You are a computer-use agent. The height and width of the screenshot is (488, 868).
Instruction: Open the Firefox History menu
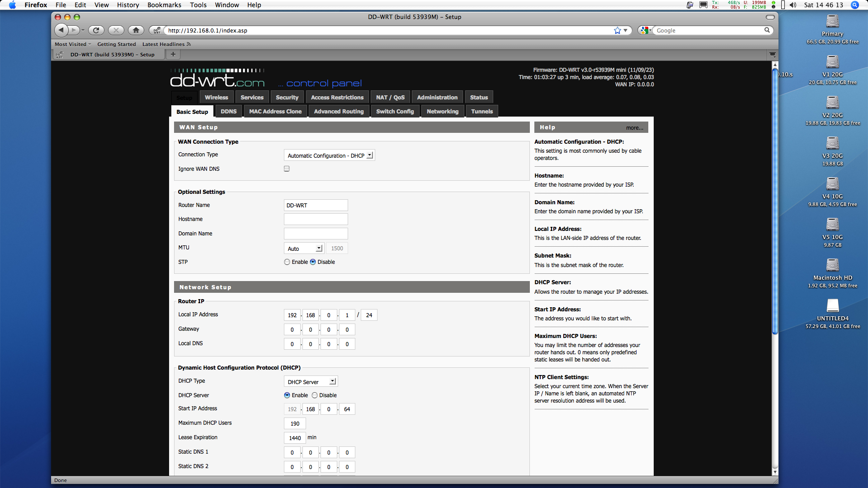tap(128, 5)
